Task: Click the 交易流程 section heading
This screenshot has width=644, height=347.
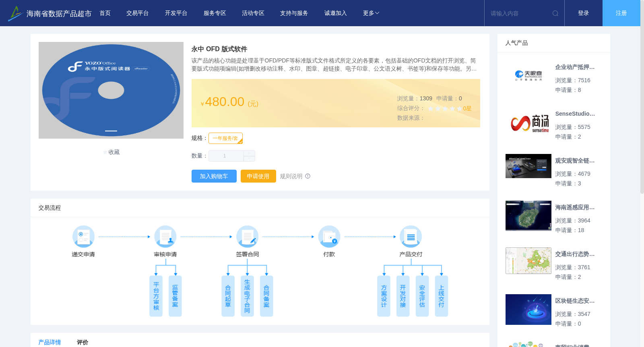Action: click(50, 208)
